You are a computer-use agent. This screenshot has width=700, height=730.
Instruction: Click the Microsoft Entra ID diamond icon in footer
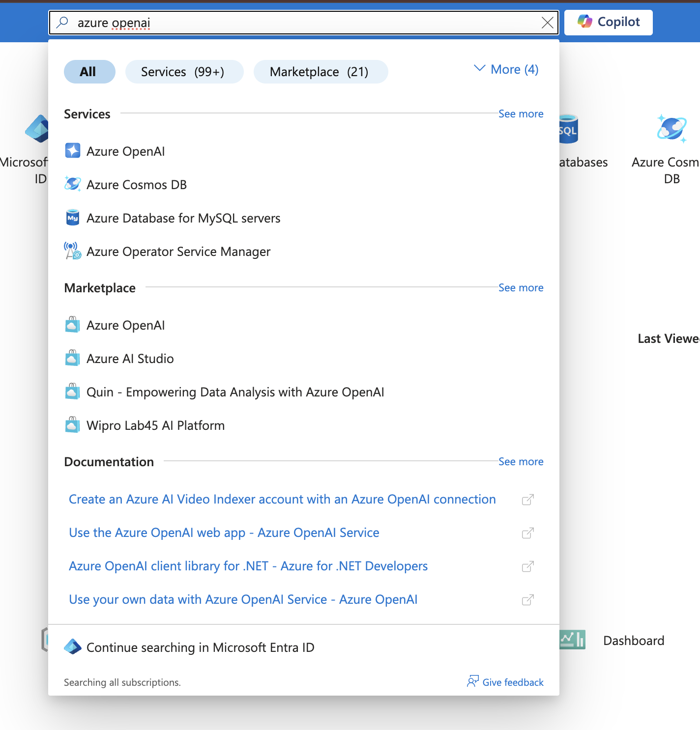click(73, 646)
